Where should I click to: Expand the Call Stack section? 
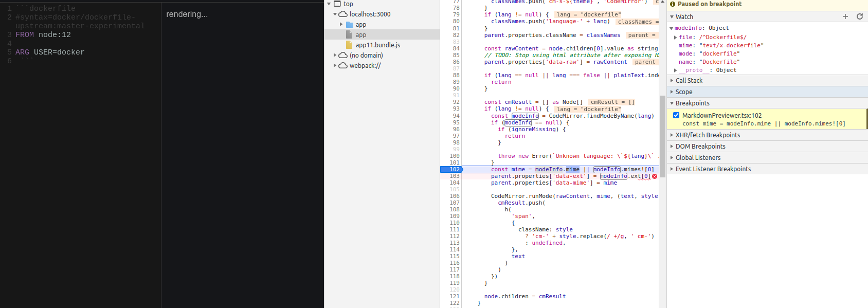click(x=672, y=81)
